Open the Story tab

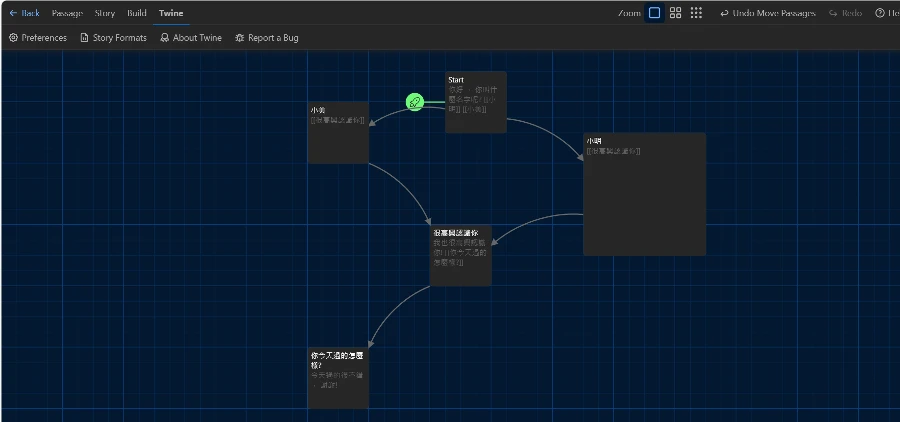(105, 13)
